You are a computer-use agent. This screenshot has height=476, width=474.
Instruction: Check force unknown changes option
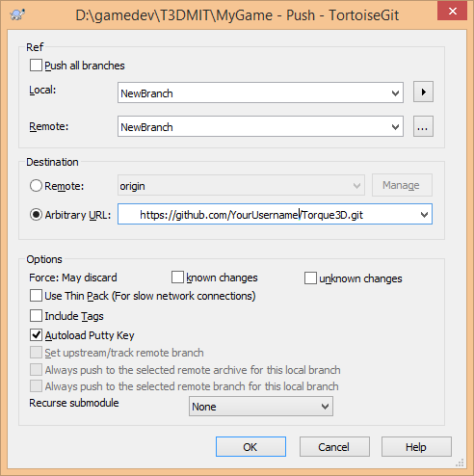pyautogui.click(x=310, y=278)
